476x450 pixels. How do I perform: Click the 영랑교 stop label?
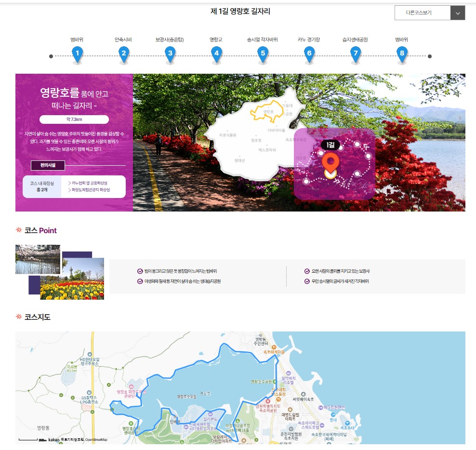click(x=216, y=40)
